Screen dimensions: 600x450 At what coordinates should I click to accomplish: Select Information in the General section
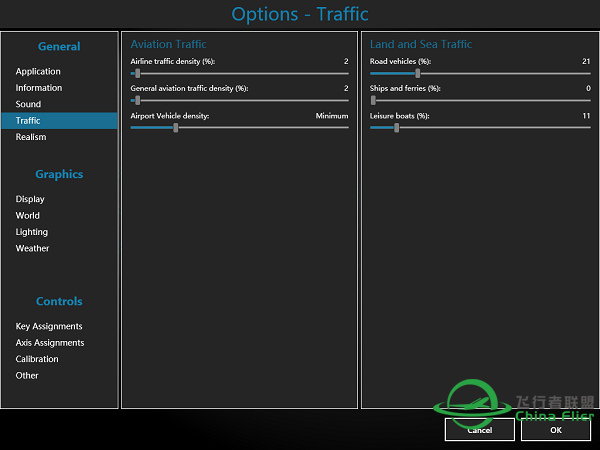(x=39, y=88)
